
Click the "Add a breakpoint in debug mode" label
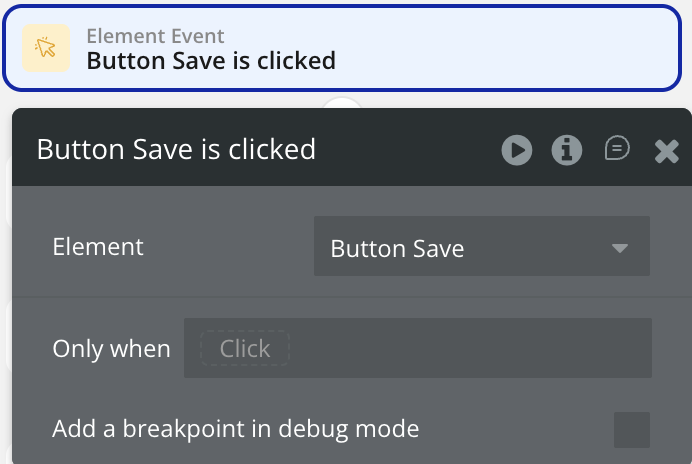235,430
